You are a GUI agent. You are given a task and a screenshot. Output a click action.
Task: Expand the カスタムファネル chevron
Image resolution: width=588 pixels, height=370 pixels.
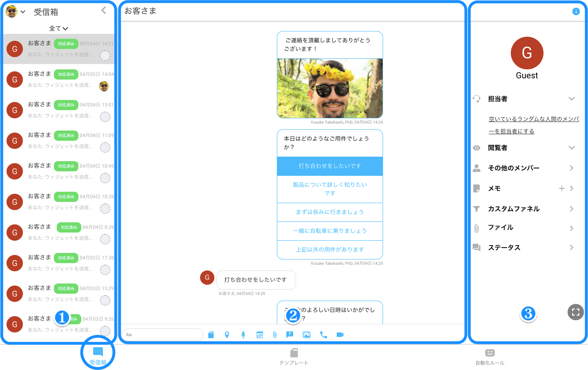[x=572, y=209]
